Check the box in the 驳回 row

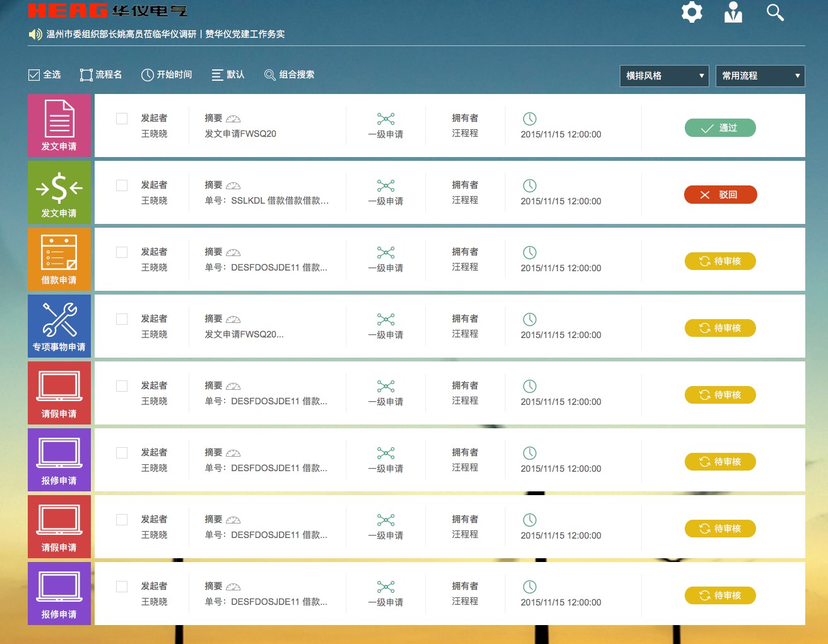point(122,185)
